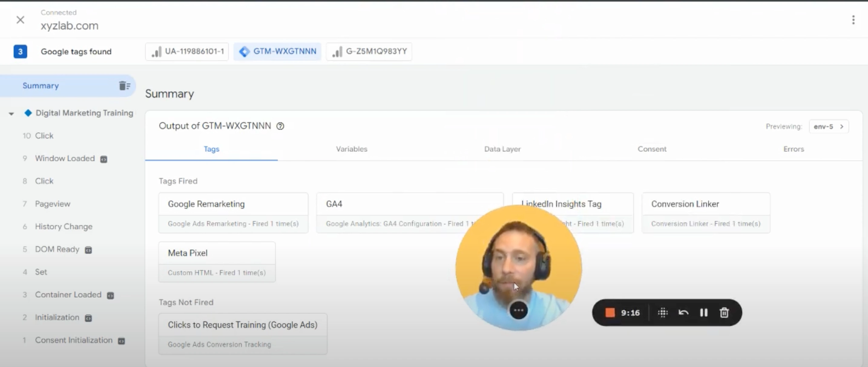This screenshot has height=367, width=868.
Task: Click the xyzlab.com connected domain text
Action: [x=69, y=26]
